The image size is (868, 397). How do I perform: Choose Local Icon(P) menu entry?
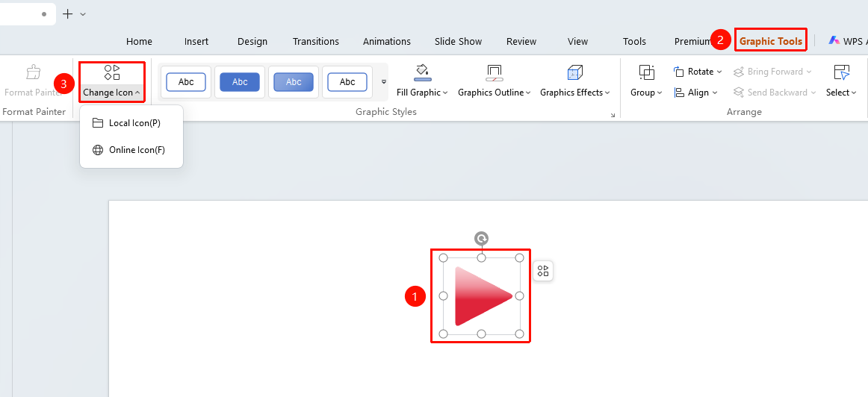click(x=131, y=122)
